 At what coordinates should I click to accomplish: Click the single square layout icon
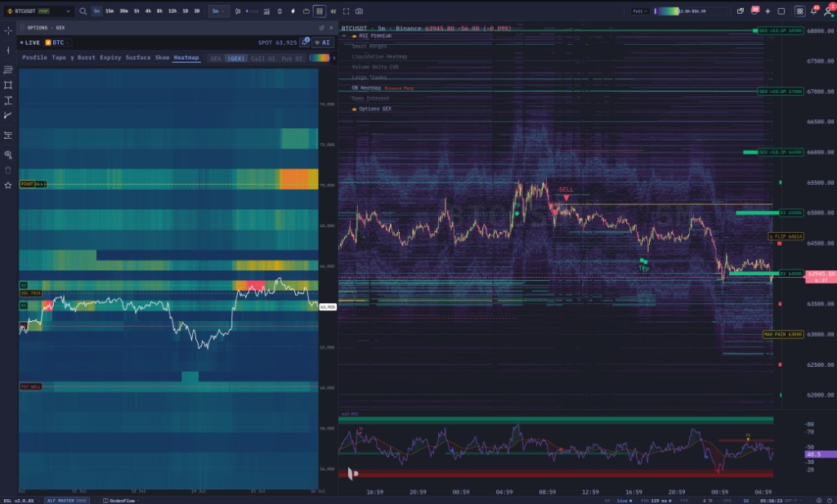pos(781,11)
